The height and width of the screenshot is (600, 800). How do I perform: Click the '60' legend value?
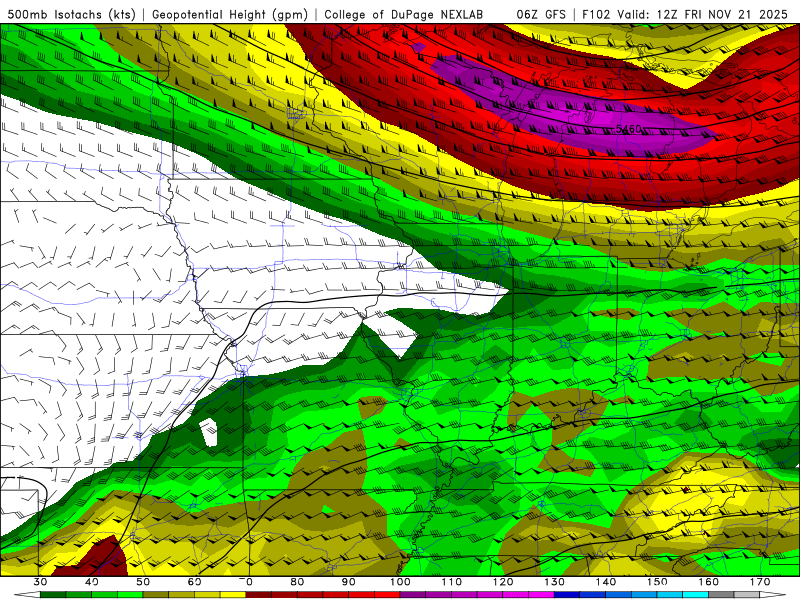194,582
